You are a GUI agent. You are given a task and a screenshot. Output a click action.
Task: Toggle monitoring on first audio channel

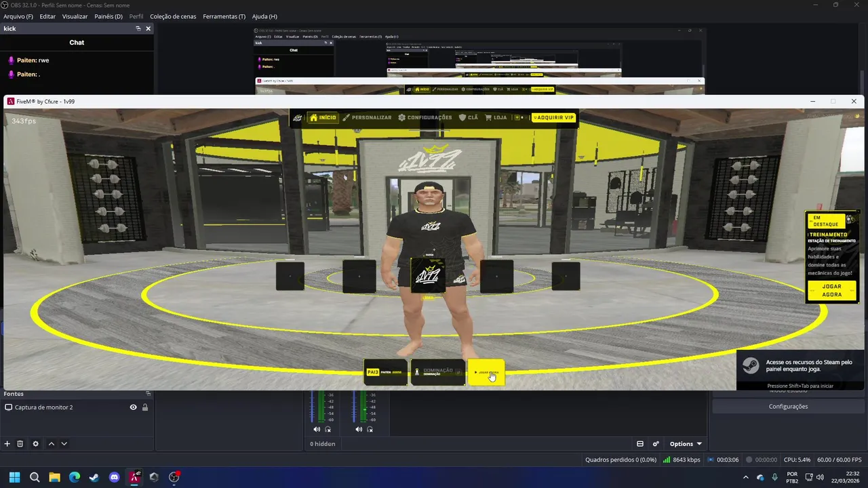(328, 429)
